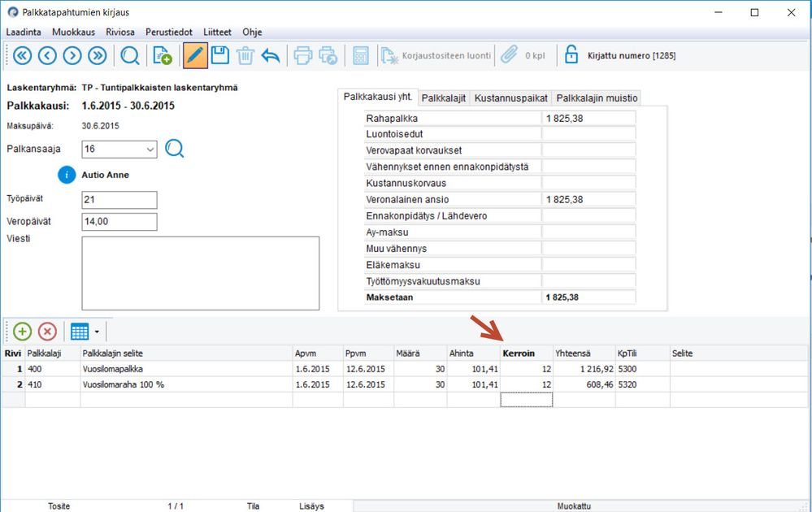This screenshot has width=812, height=512.
Task: Click the blue grid table icon
Action: point(80,332)
